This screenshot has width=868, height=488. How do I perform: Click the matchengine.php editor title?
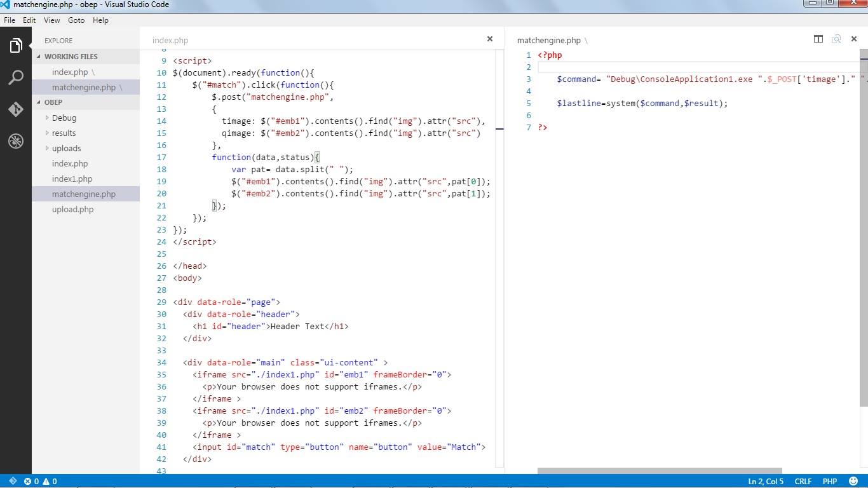tap(549, 40)
